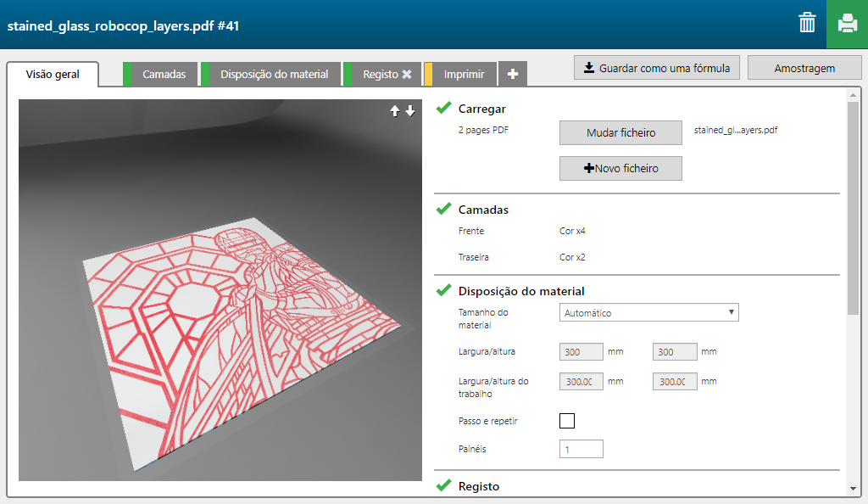The image size is (868, 504).
Task: Open the Tamanho do material dropdown
Action: coord(648,312)
